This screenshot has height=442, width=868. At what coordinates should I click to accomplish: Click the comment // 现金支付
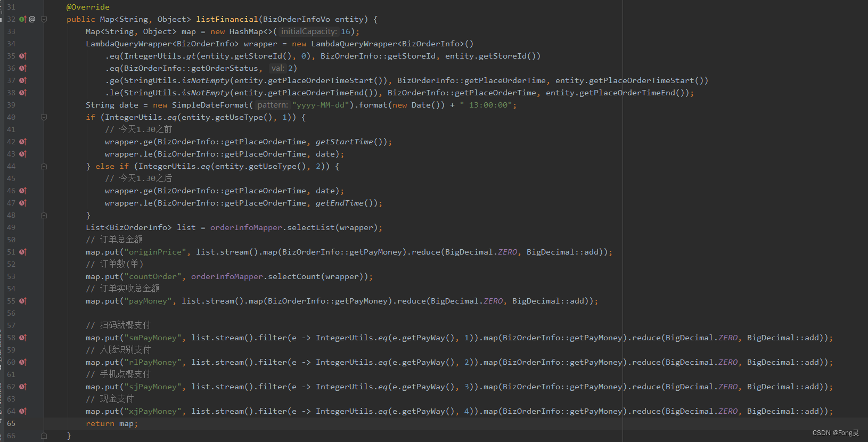[x=110, y=399]
